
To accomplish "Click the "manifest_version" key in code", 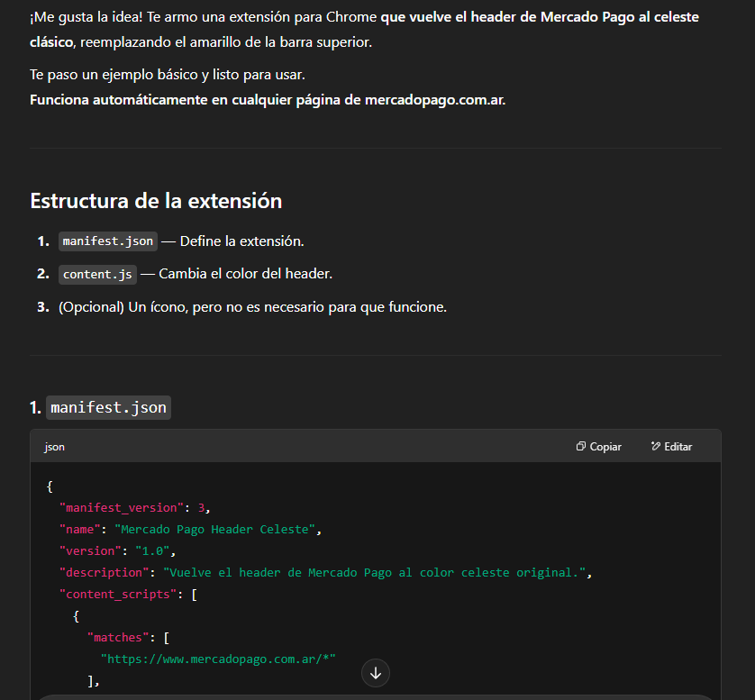I will click(122, 508).
